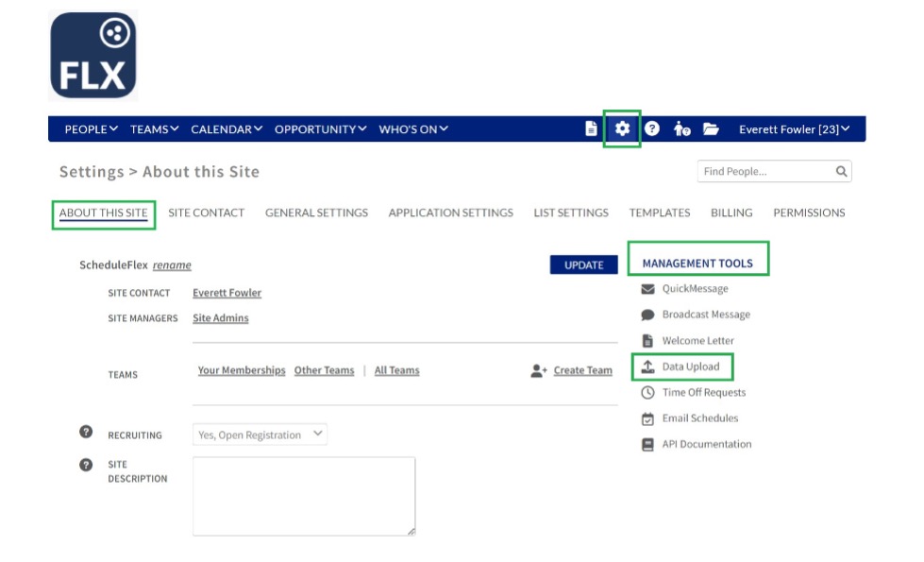
Task: Open the document icon in navbar
Action: pyautogui.click(x=591, y=128)
